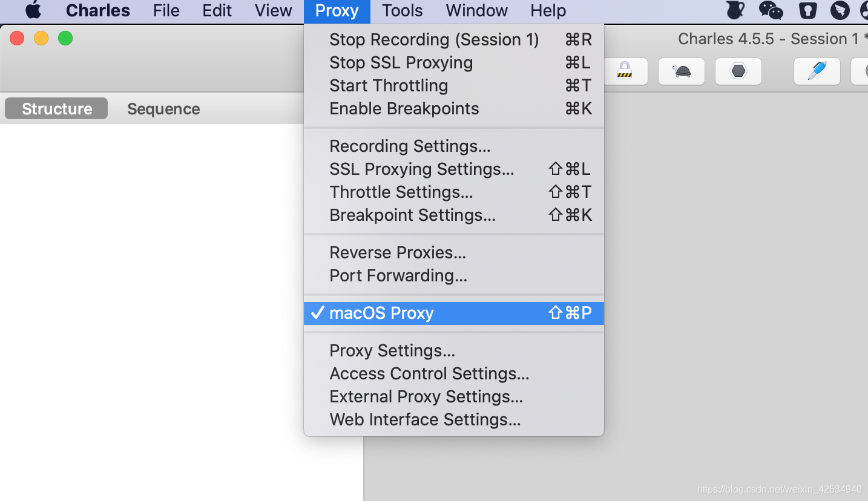Click the turtle throttling toolbar icon
Screen dimensions: 868x501
[x=682, y=71]
